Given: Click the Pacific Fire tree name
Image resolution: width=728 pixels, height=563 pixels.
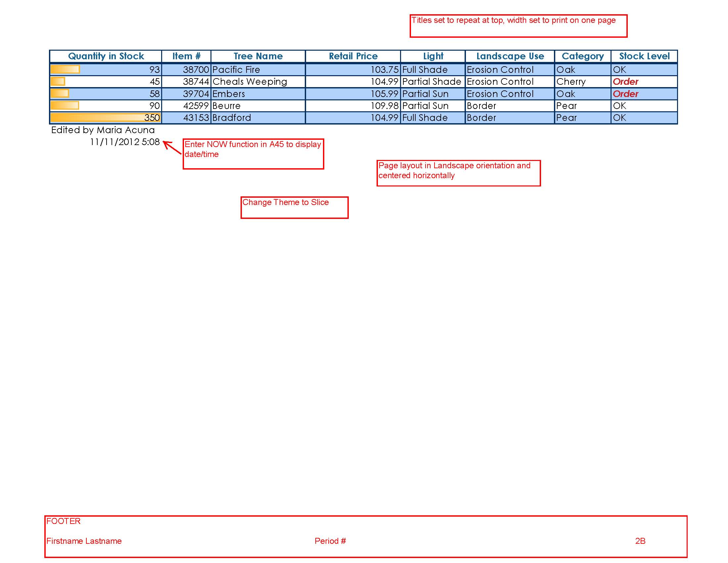Looking at the screenshot, I should point(258,70).
